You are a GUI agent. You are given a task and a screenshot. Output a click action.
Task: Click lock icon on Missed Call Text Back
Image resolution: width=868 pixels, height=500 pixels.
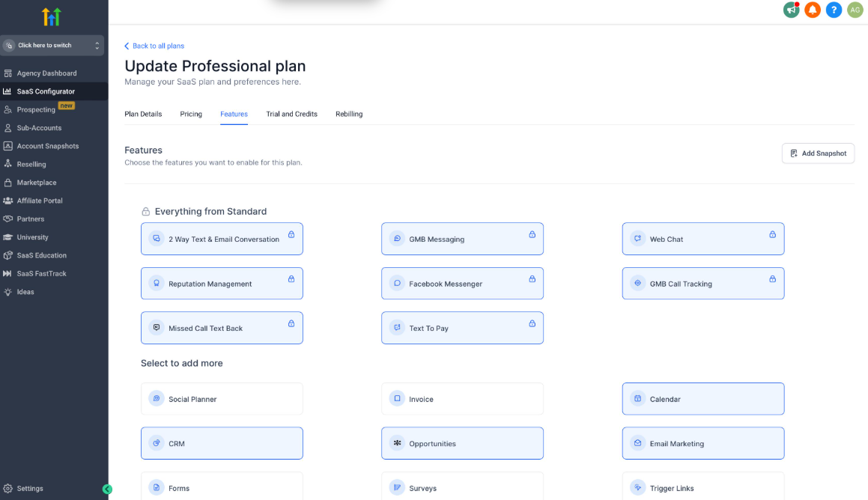291,323
